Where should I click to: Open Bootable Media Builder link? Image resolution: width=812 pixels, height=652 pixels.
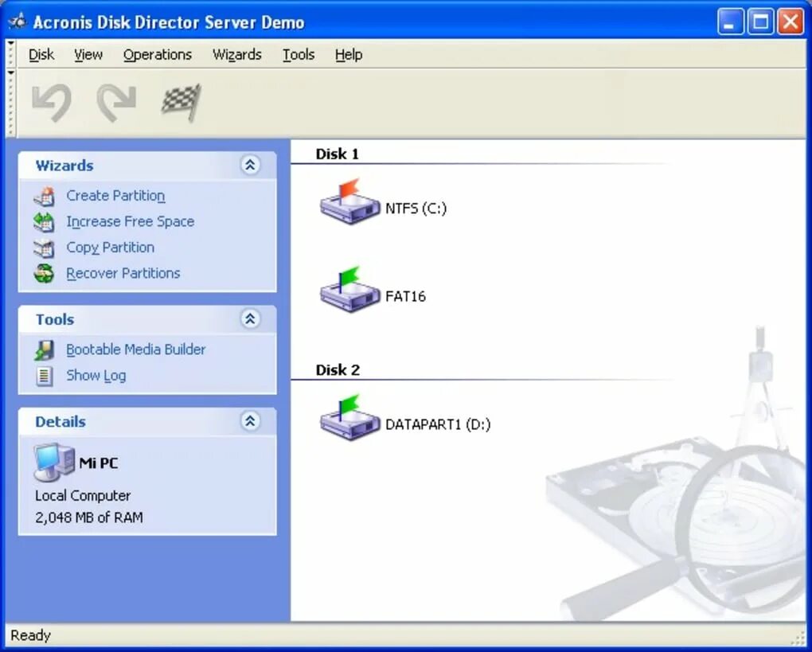(135, 349)
